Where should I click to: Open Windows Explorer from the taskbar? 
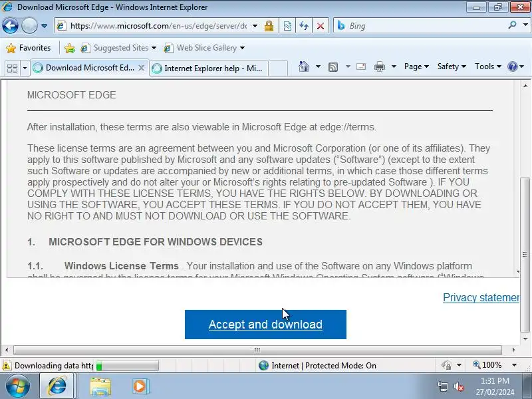tap(100, 387)
